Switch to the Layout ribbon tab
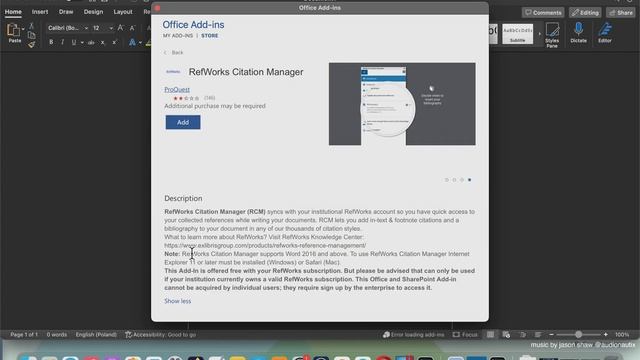640x360 pixels. click(123, 12)
